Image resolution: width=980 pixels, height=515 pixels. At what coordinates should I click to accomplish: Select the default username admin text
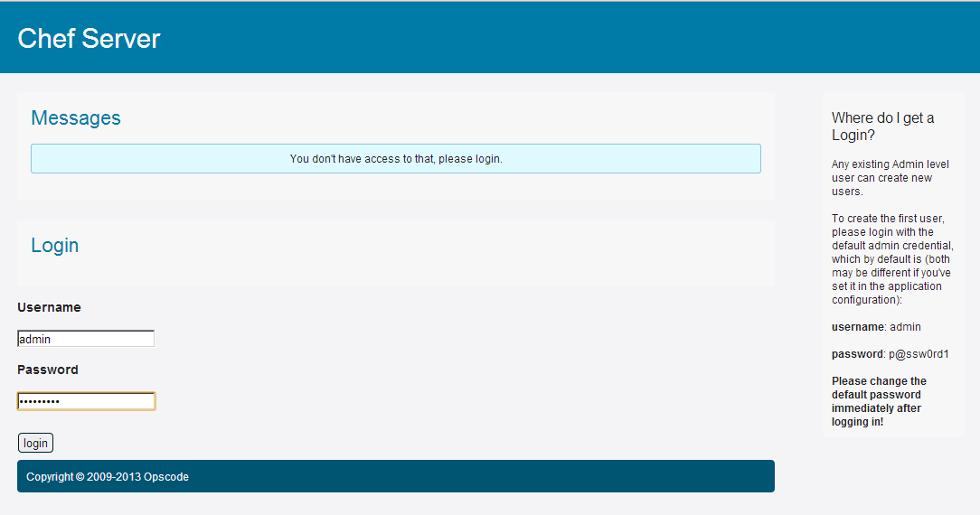876,326
